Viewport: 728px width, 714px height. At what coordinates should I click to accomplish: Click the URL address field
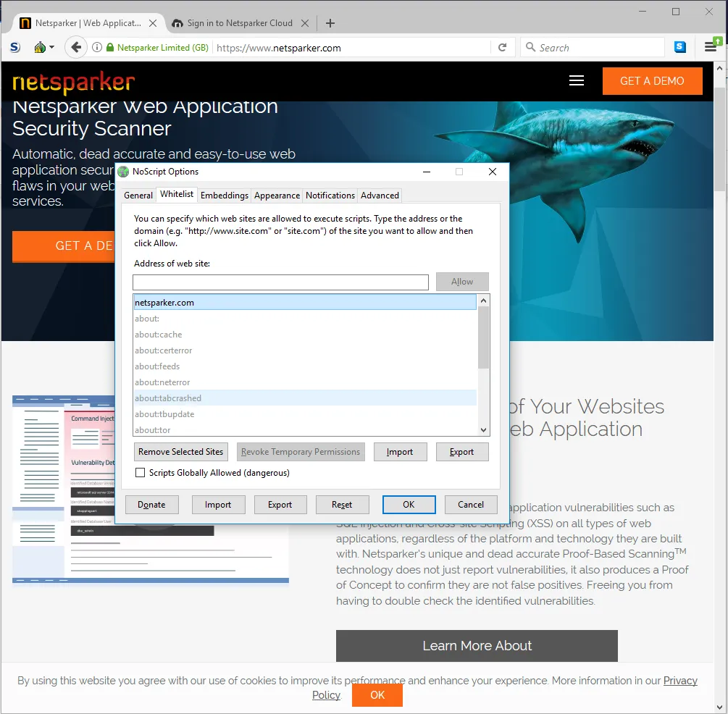click(353, 48)
